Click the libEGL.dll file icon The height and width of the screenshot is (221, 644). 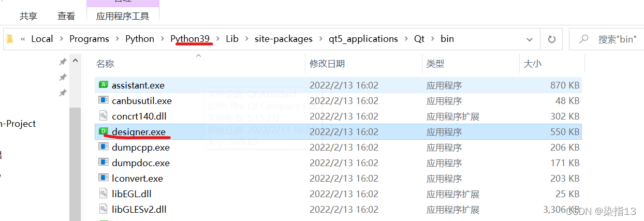(x=104, y=194)
